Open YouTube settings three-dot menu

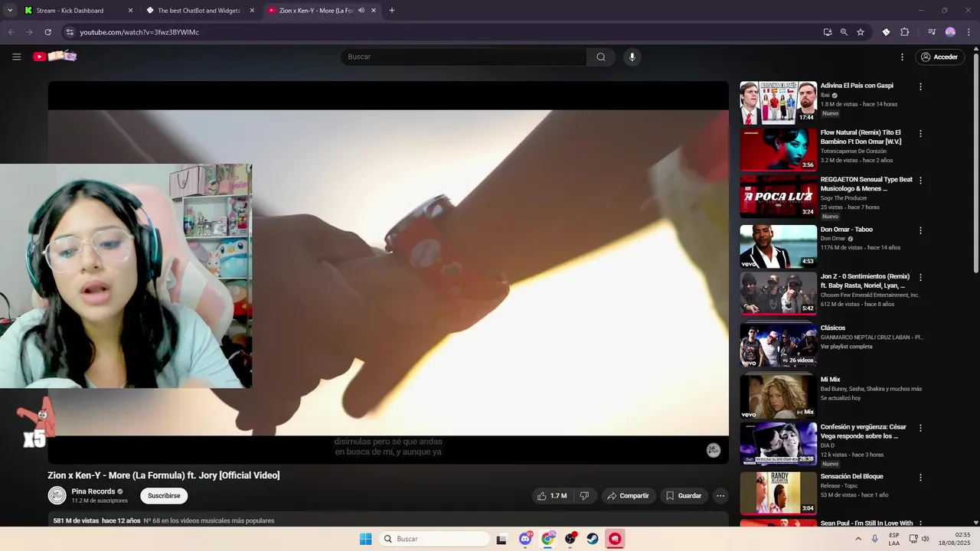pyautogui.click(x=902, y=57)
